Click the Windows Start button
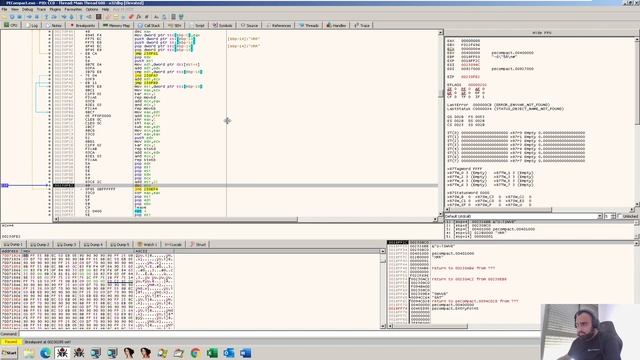Viewport: 640px width, 360px height. coord(9,353)
